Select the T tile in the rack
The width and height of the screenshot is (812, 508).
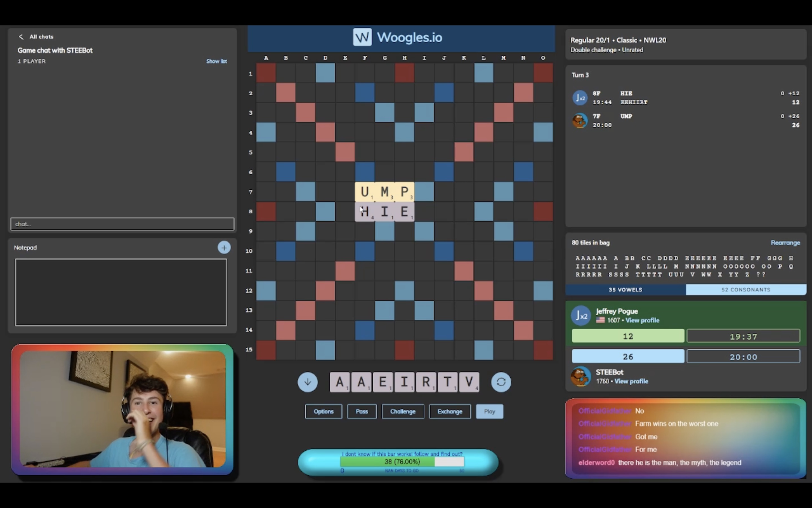[447, 382]
